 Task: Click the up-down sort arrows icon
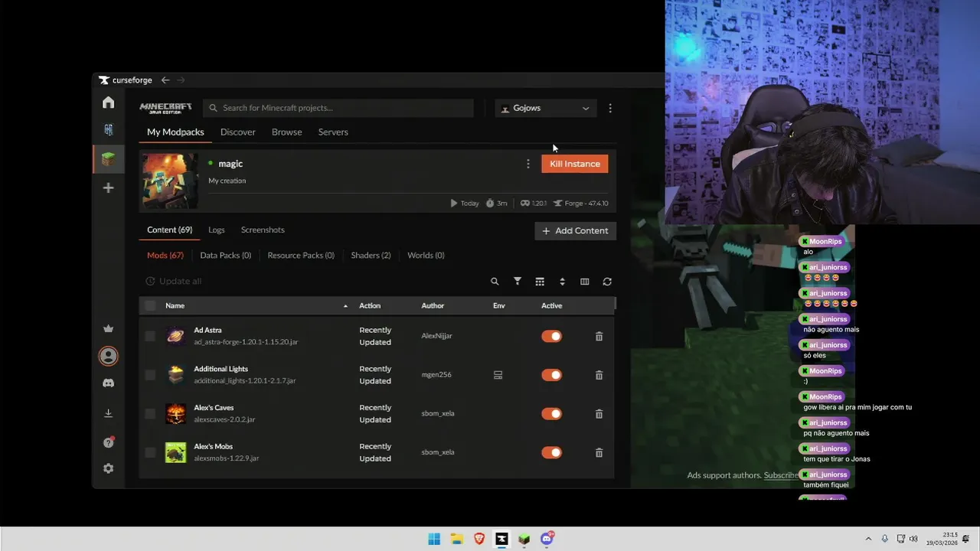tap(562, 282)
